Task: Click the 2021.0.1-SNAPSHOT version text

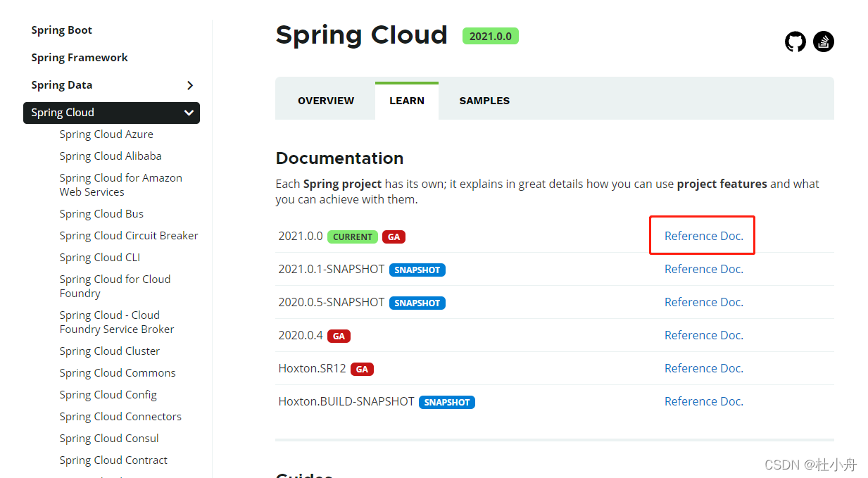Action: pos(332,269)
